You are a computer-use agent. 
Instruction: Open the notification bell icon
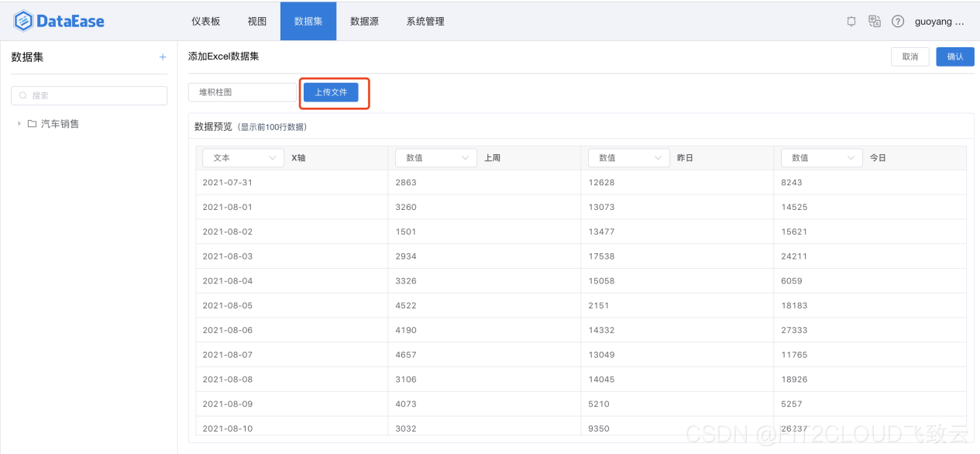click(851, 22)
